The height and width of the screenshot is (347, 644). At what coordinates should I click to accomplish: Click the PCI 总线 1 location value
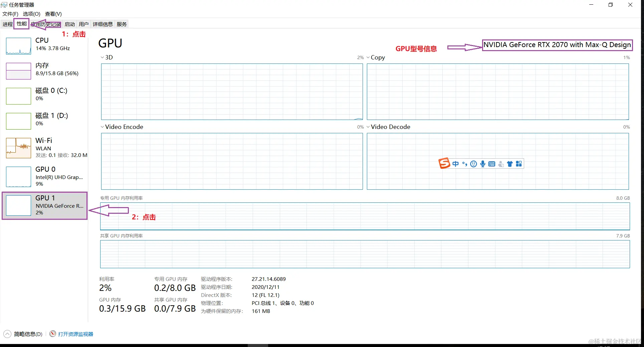[x=283, y=303]
